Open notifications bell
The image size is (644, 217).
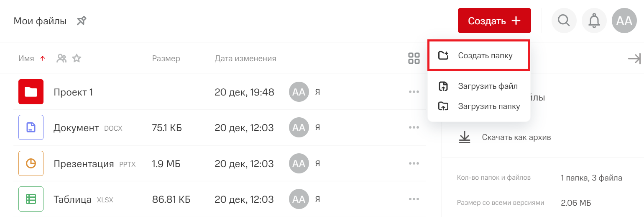pyautogui.click(x=594, y=21)
